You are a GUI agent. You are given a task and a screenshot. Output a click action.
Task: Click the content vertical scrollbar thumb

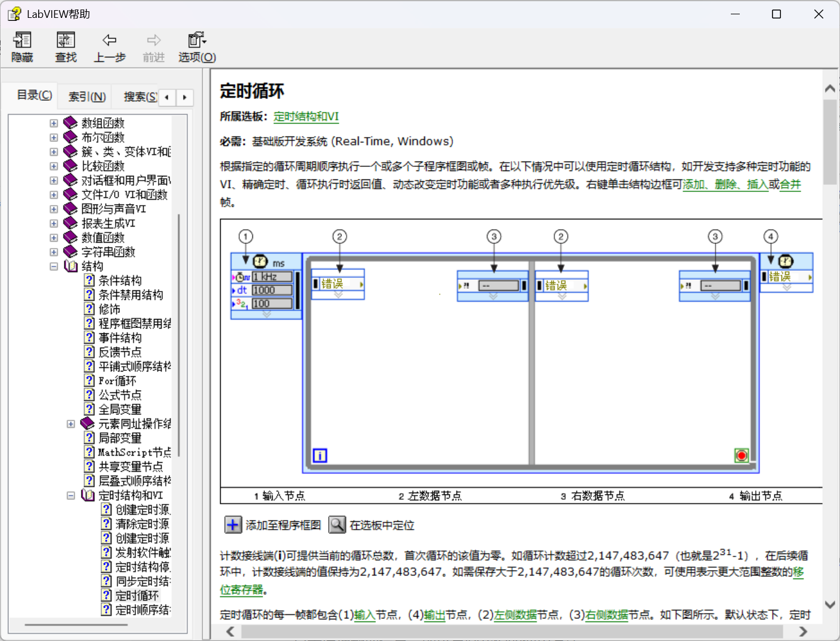830,142
